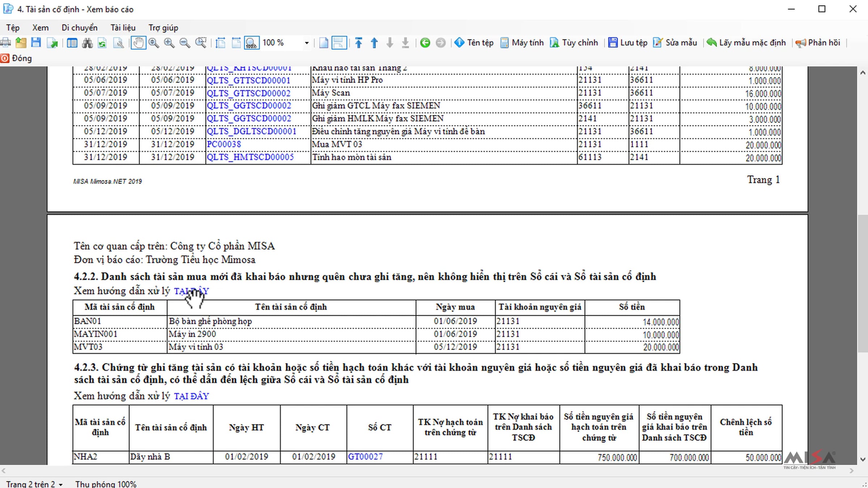Click the BAN01 asset code cell
Viewport: 868px width, 488px height.
point(120,321)
